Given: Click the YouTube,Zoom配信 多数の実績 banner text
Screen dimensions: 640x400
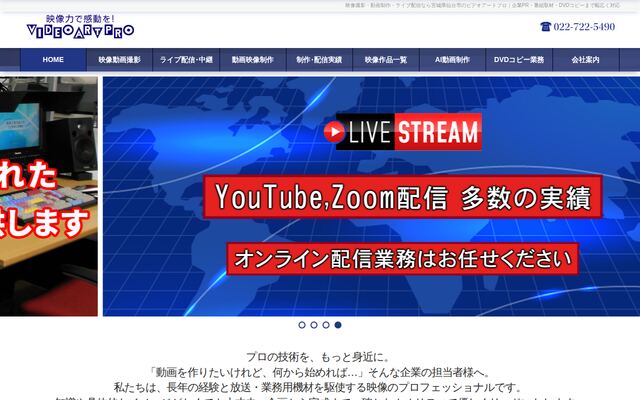Looking at the screenshot, I should [402, 197].
